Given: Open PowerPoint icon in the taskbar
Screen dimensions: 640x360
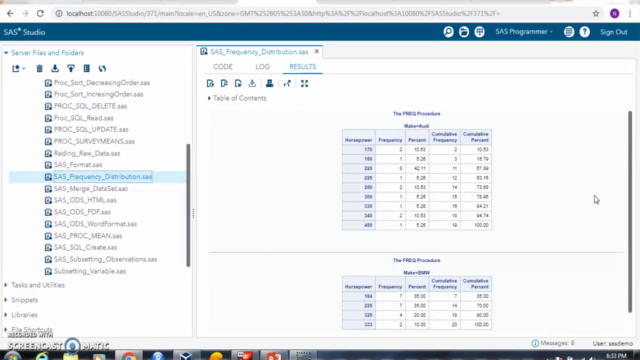Looking at the screenshot, I should (274, 356).
